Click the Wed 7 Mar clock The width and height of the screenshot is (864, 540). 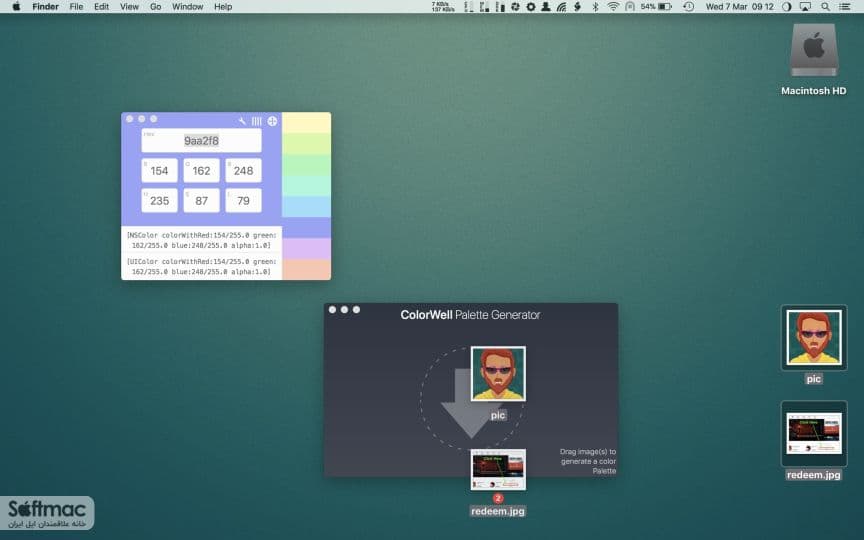[740, 7]
